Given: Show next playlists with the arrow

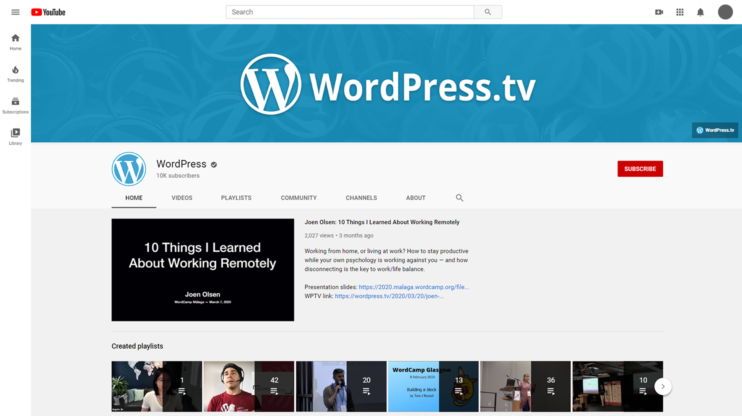Looking at the screenshot, I should click(x=662, y=387).
